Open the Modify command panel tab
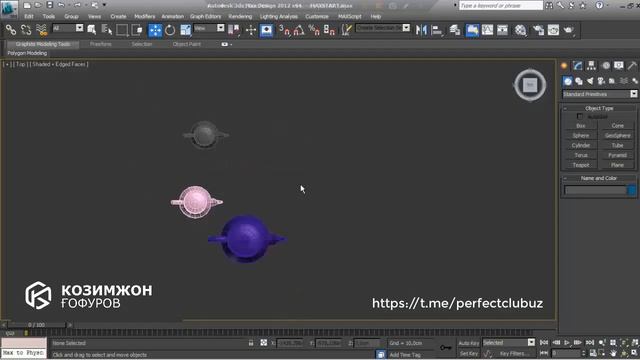640x360 pixels. [578, 66]
